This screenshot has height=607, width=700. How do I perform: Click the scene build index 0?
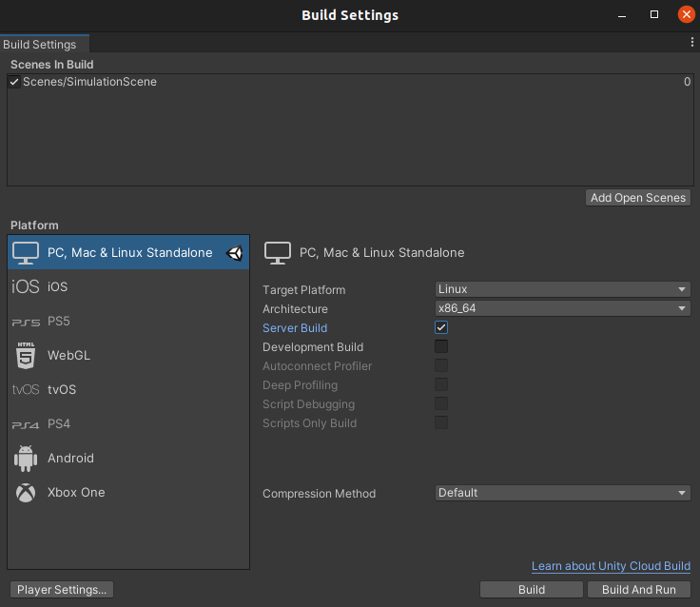click(687, 82)
